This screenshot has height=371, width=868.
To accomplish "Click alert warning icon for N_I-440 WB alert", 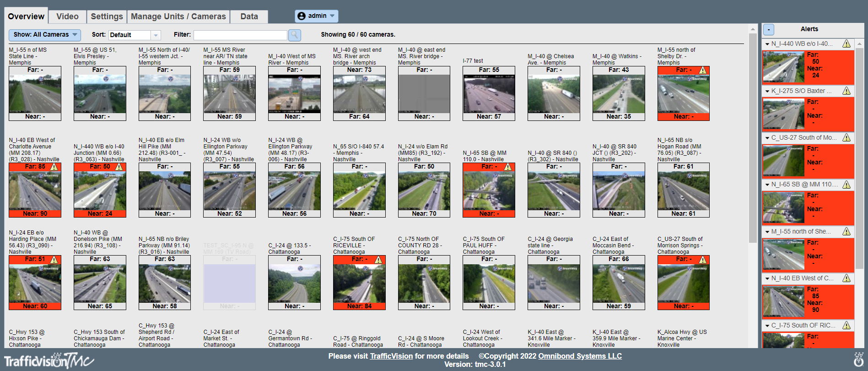I will coord(846,44).
